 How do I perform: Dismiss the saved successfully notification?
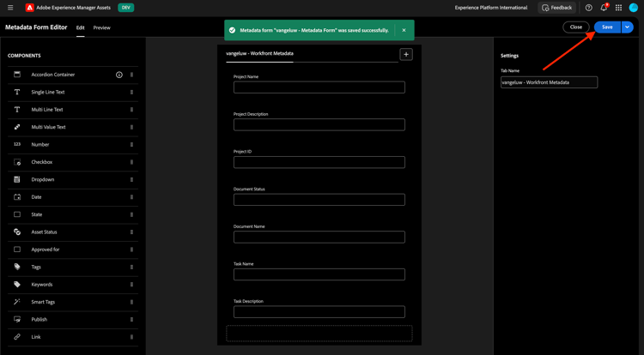(x=404, y=30)
